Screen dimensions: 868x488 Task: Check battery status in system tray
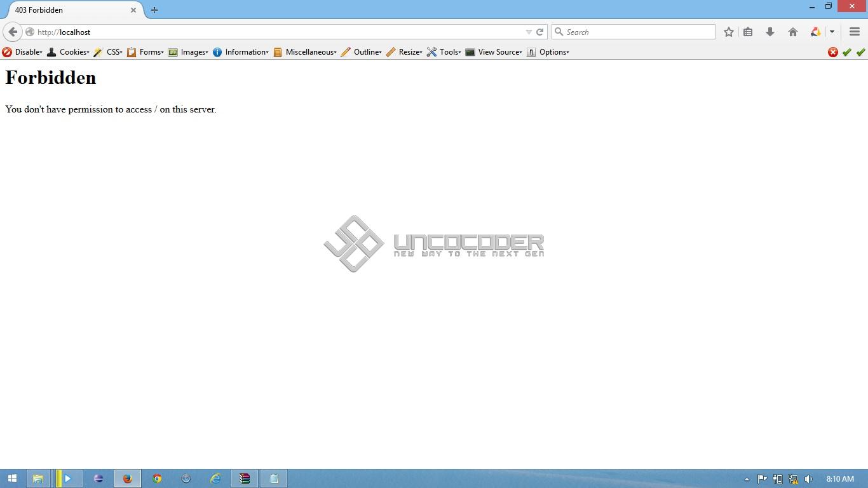coord(777,479)
